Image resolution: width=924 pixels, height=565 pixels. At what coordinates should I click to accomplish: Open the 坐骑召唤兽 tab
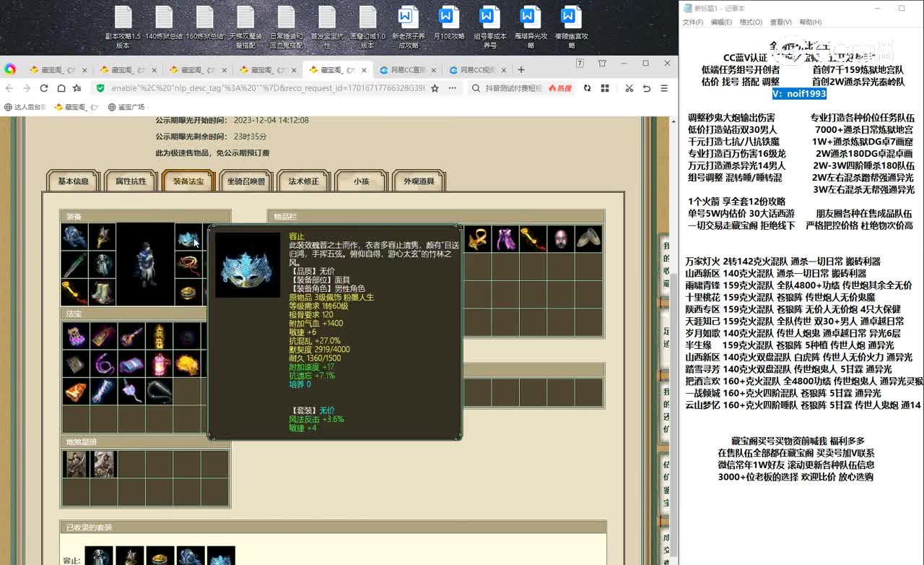(246, 181)
